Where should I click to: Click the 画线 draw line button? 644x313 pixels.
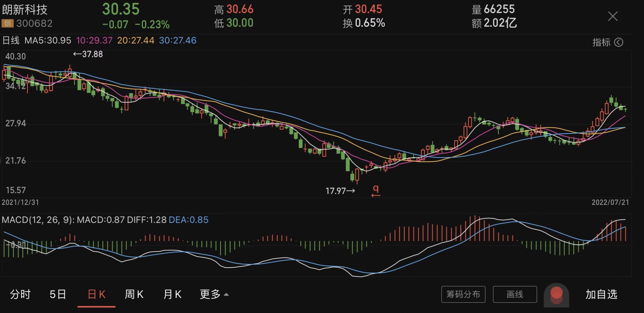pyautogui.click(x=515, y=294)
